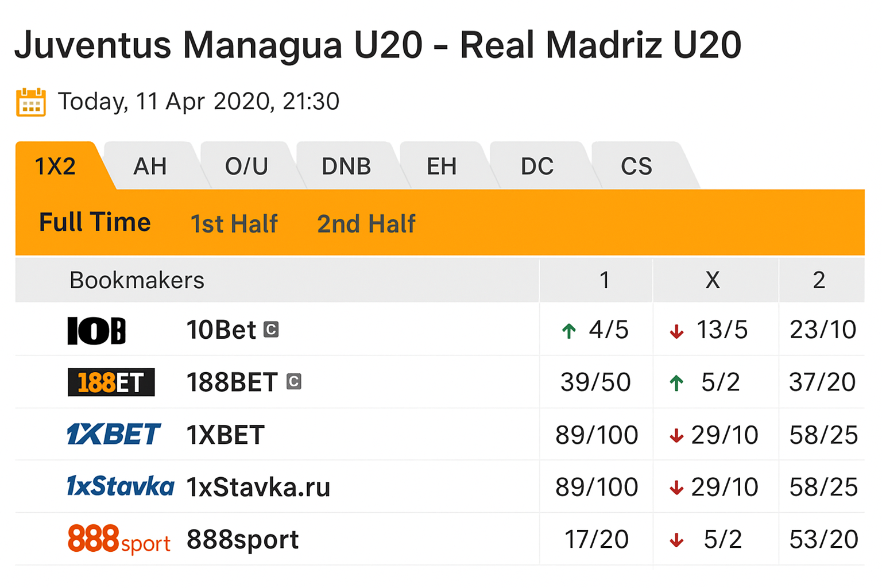Show 1st Half odds
Viewport: 882px width, 588px height.
(234, 224)
